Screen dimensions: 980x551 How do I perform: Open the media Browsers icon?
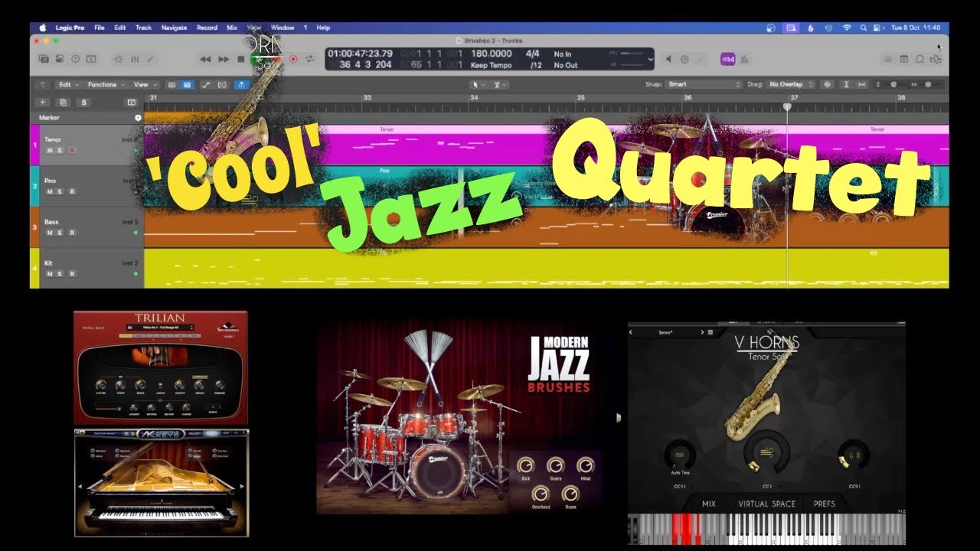coord(936,59)
